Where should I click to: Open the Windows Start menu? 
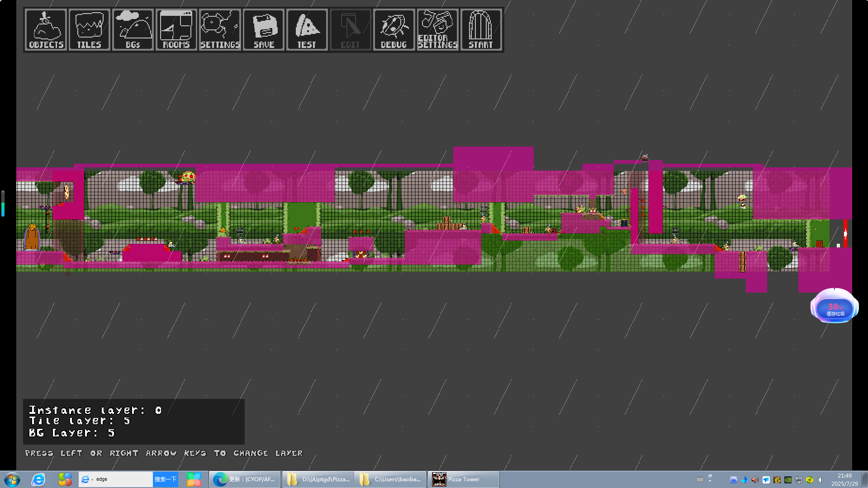pos(12,479)
